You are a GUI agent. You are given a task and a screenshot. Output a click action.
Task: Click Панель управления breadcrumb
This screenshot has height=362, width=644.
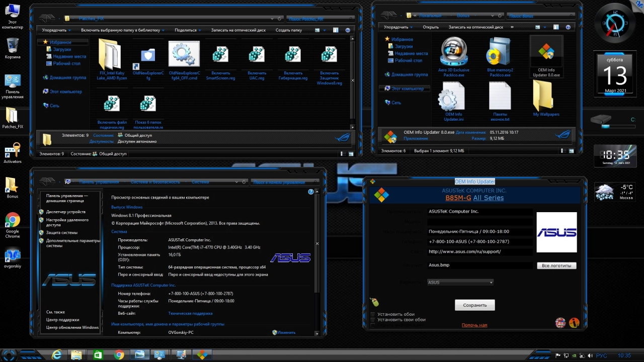(x=99, y=182)
